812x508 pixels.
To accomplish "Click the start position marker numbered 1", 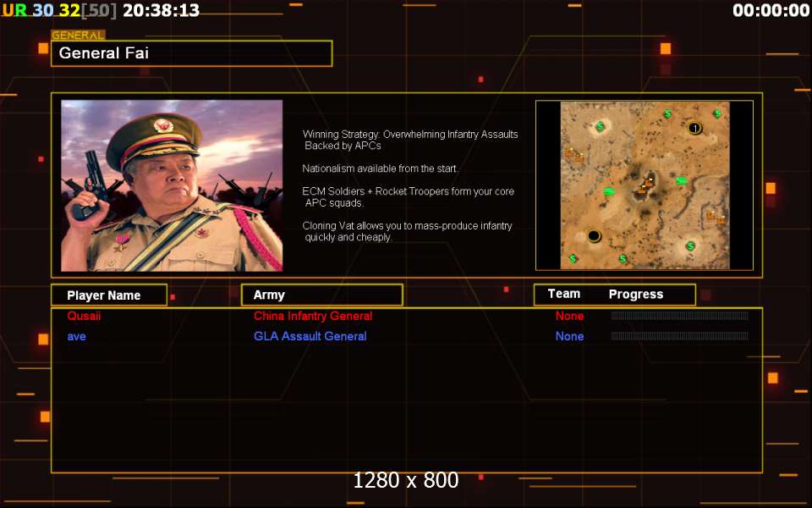I will pyautogui.click(x=694, y=128).
